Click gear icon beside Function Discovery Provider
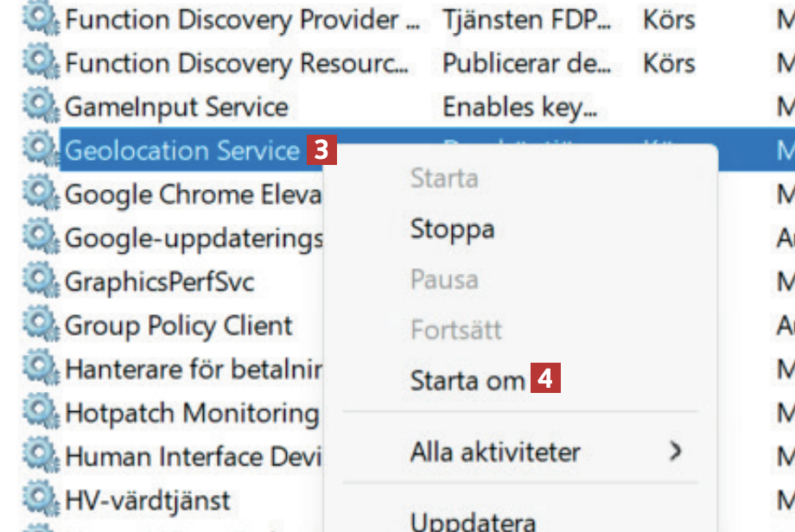Image resolution: width=795 pixels, height=532 pixels. 38,18
